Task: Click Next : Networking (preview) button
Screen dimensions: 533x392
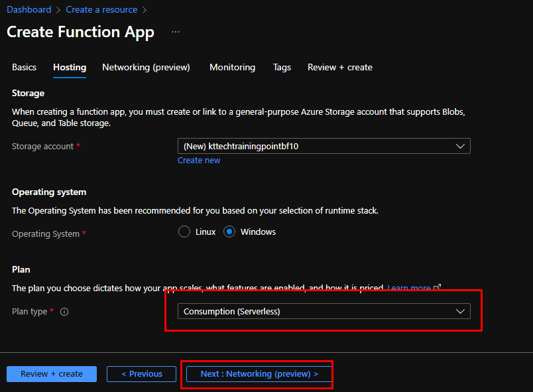Action: point(259,374)
